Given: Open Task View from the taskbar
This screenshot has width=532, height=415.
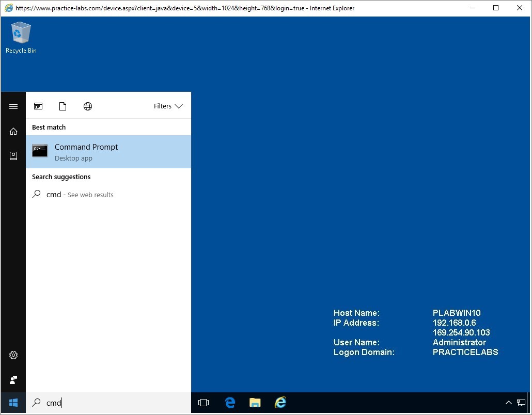Looking at the screenshot, I should point(204,403).
